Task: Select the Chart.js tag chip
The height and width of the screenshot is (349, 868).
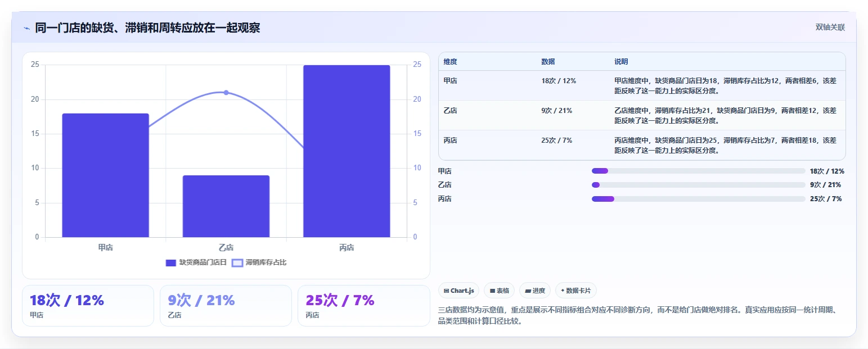Action: pyautogui.click(x=458, y=291)
